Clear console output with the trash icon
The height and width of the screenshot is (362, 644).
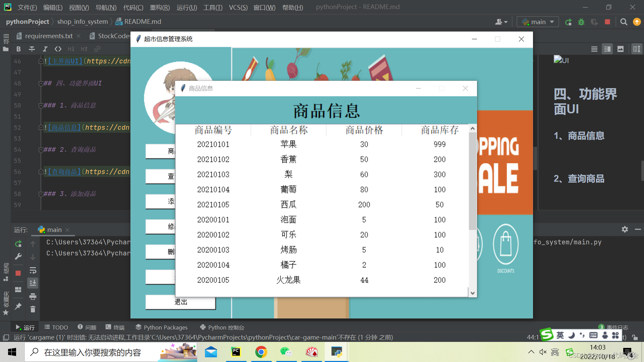[x=33, y=309]
